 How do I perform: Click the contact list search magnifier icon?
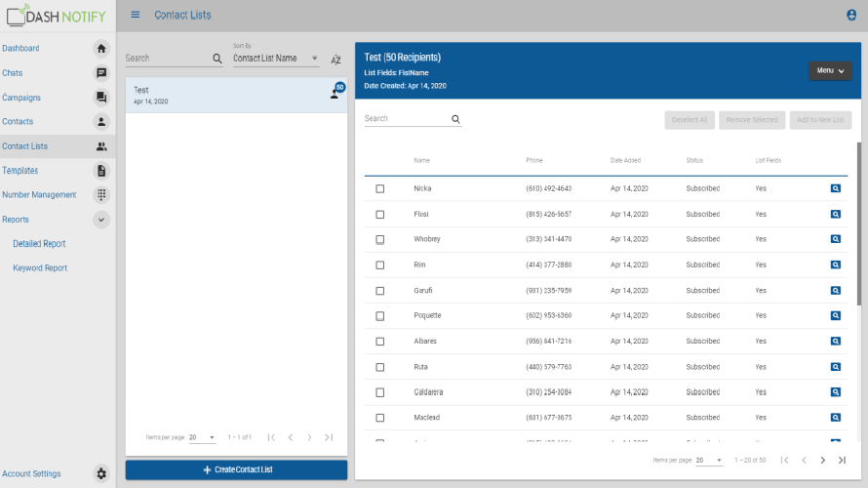pyautogui.click(x=217, y=59)
